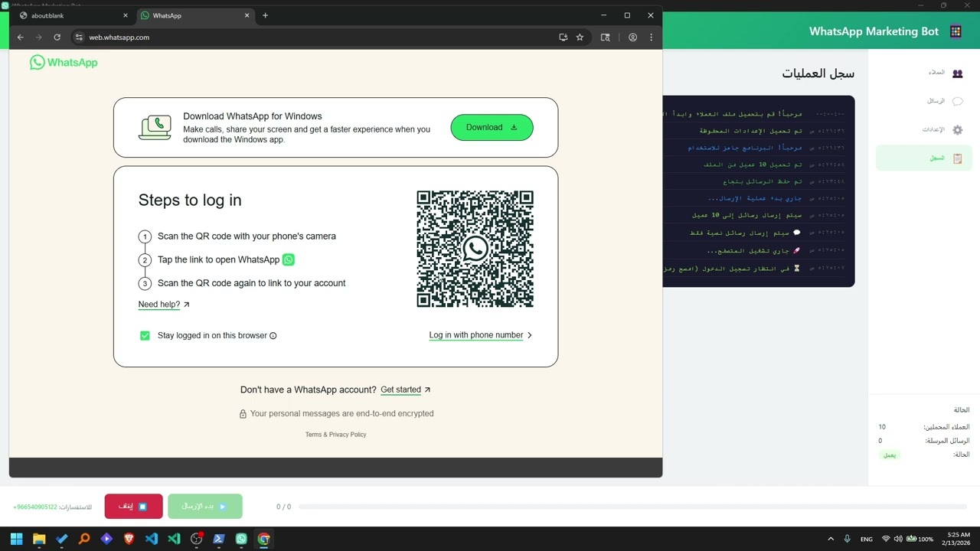Open the orange magnifier app on taskbar

[84, 539]
